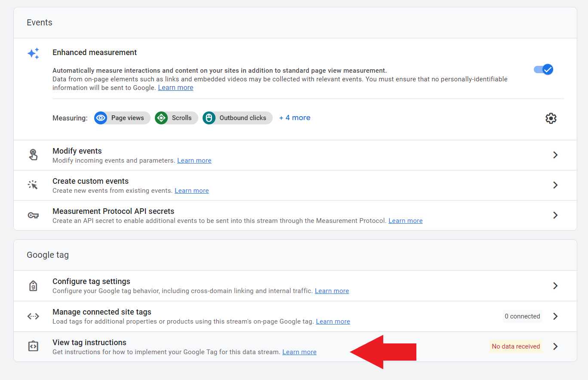Open the Page views measurement icon
588x380 pixels.
100,117
